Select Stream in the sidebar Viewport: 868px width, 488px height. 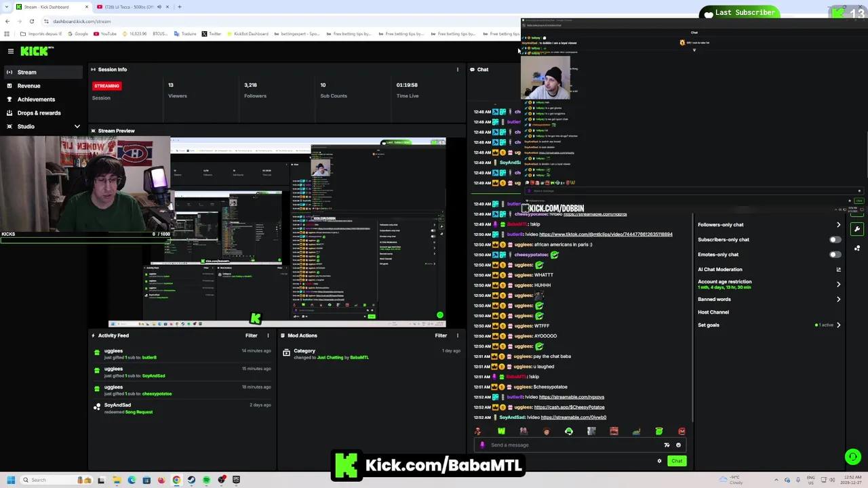point(44,72)
